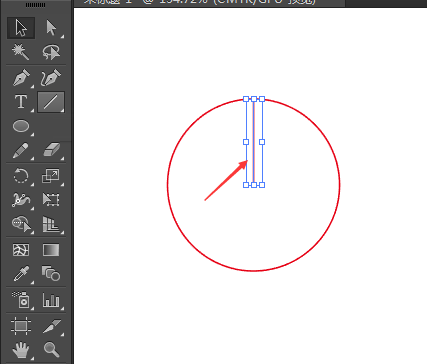Select the Selection tool (black arrow)
This screenshot has height=364, width=427.
21,28
